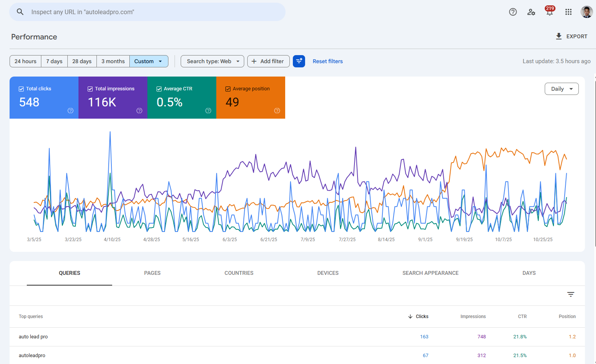This screenshot has width=596, height=364.
Task: Click the search magnifier icon
Action: [x=20, y=12]
